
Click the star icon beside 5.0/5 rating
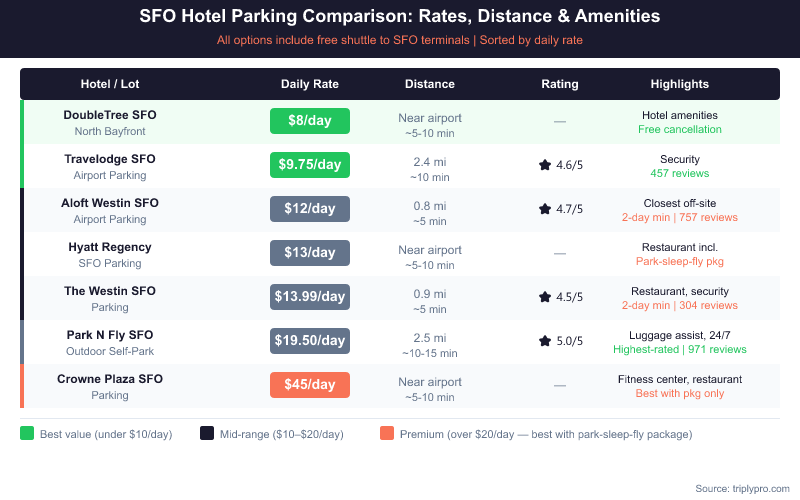(x=545, y=341)
